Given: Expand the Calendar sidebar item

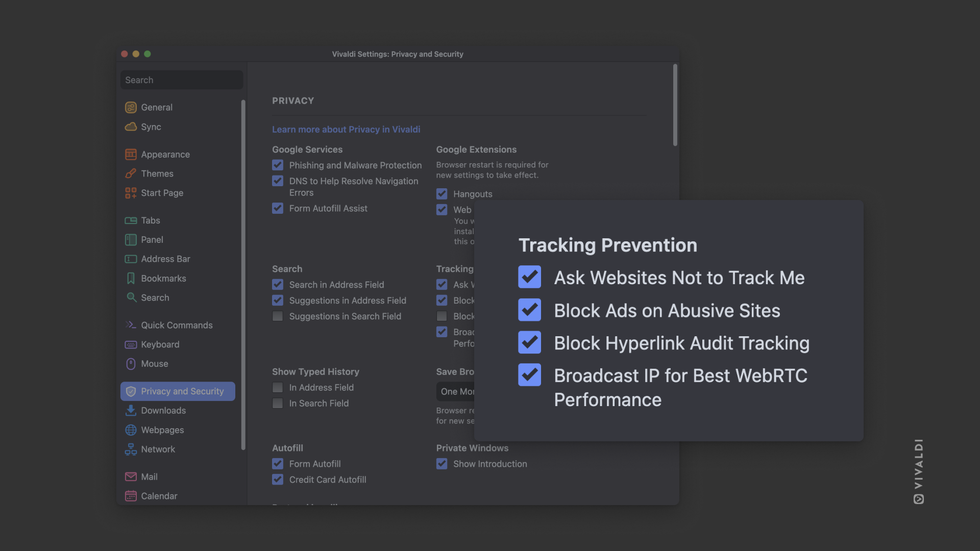Looking at the screenshot, I should (159, 496).
